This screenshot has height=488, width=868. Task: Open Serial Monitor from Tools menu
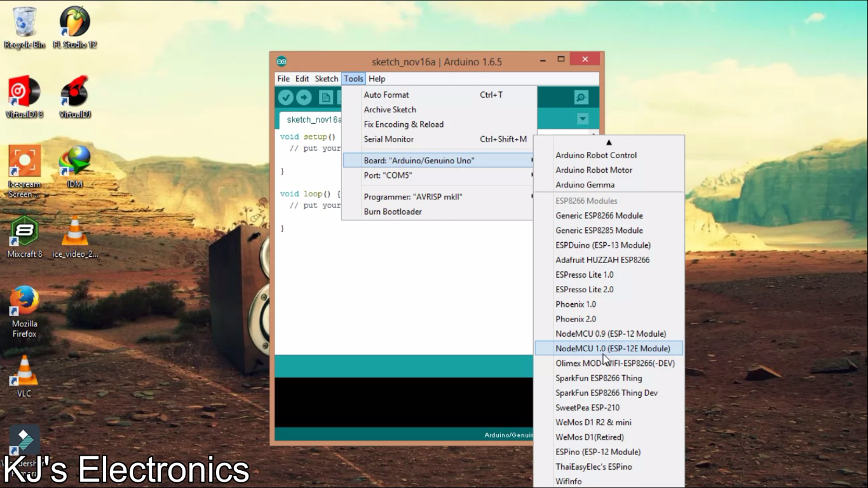[439, 139]
